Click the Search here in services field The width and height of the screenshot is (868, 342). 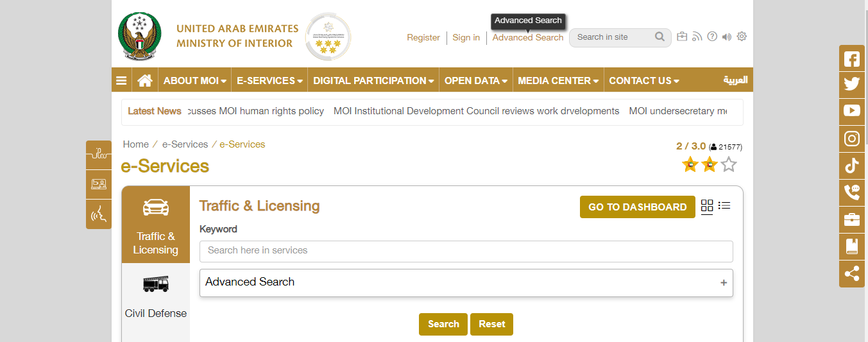[x=466, y=251]
